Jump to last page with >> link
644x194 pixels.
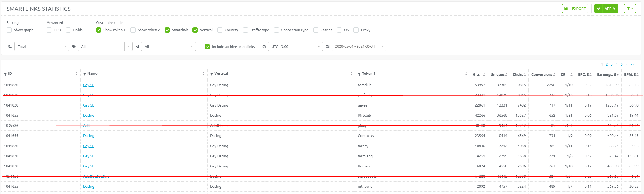tap(633, 64)
